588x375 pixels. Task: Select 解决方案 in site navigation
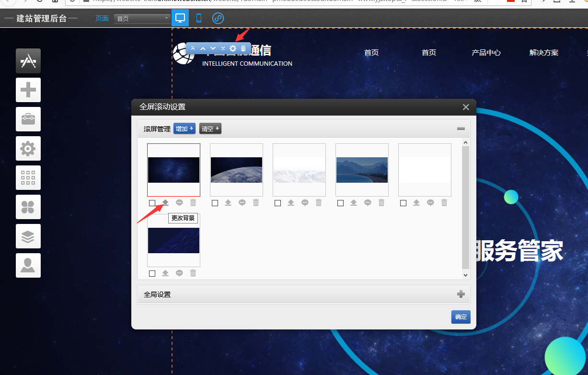tap(544, 53)
